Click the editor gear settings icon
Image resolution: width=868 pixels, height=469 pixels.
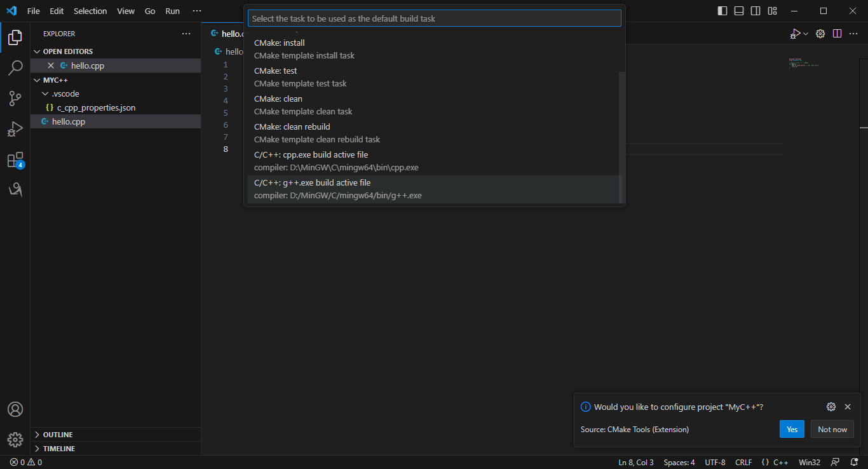tap(820, 34)
